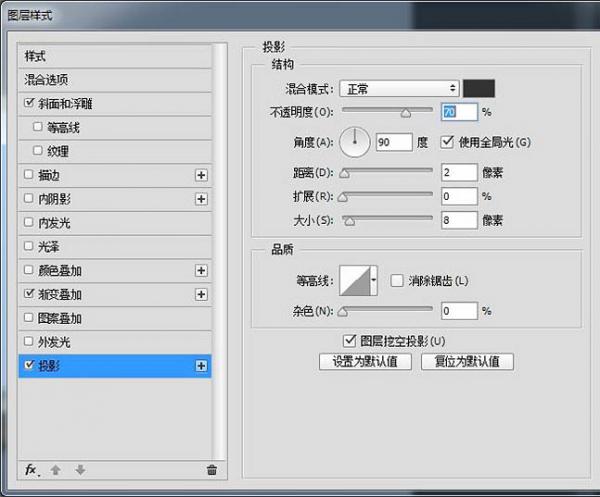Click the 扩展 slider handle
This screenshot has width=600, height=497.
343,197
